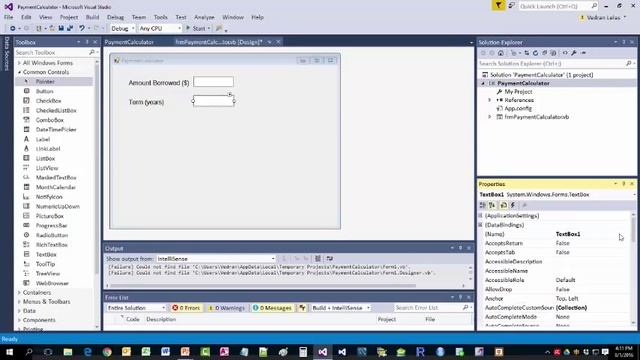This screenshot has height=360, width=640.
Task: Toggle the build-only filter icon in Error List
Action: click(302, 308)
